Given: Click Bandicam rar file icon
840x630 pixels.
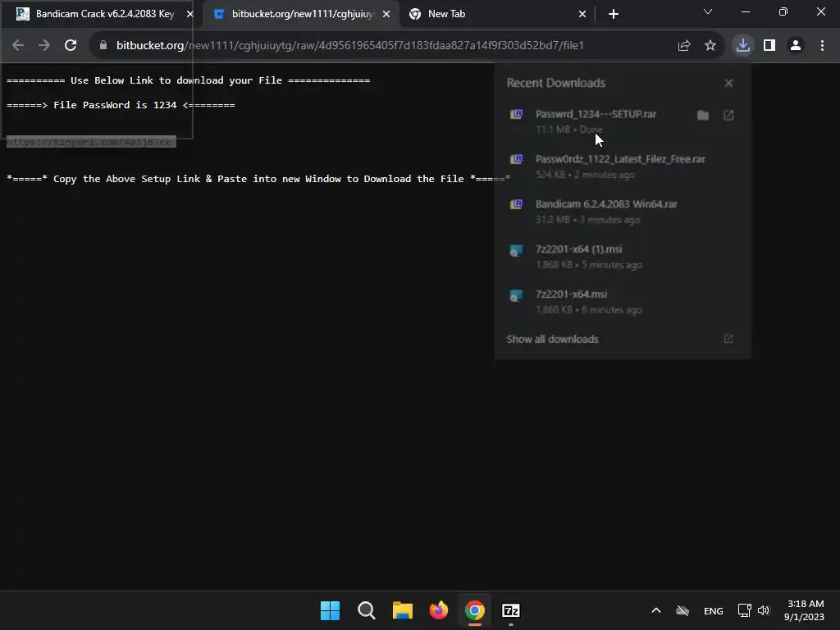Looking at the screenshot, I should [516, 204].
